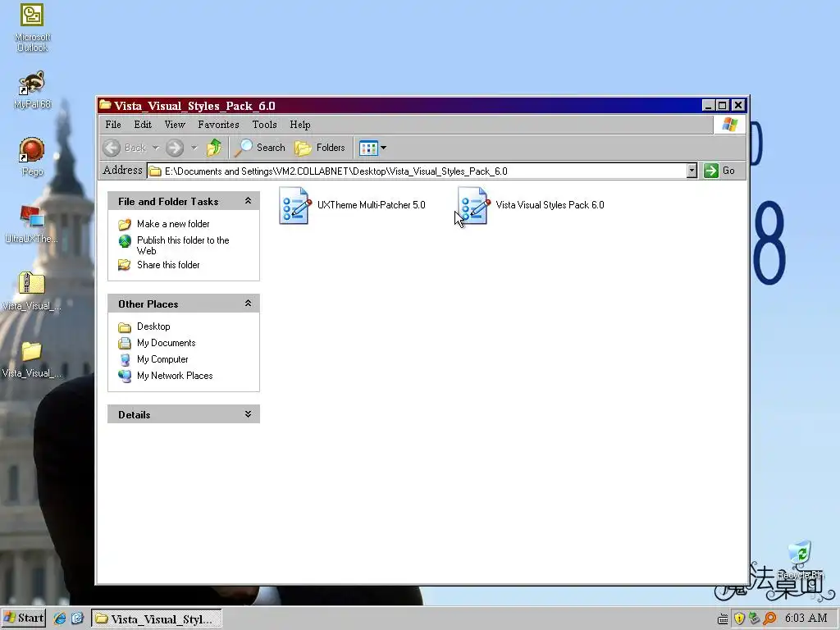Click Share this folder link
The height and width of the screenshot is (630, 840).
pyautogui.click(x=168, y=265)
